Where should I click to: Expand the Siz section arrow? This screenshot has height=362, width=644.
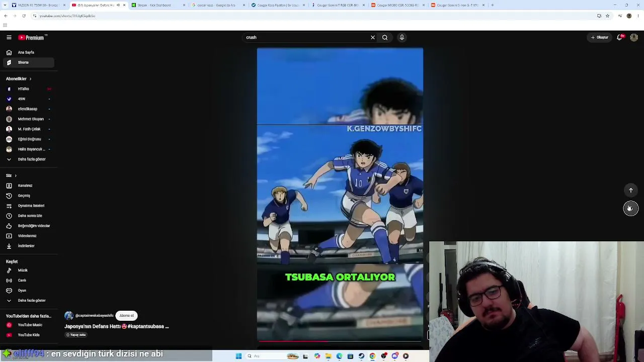point(16,175)
